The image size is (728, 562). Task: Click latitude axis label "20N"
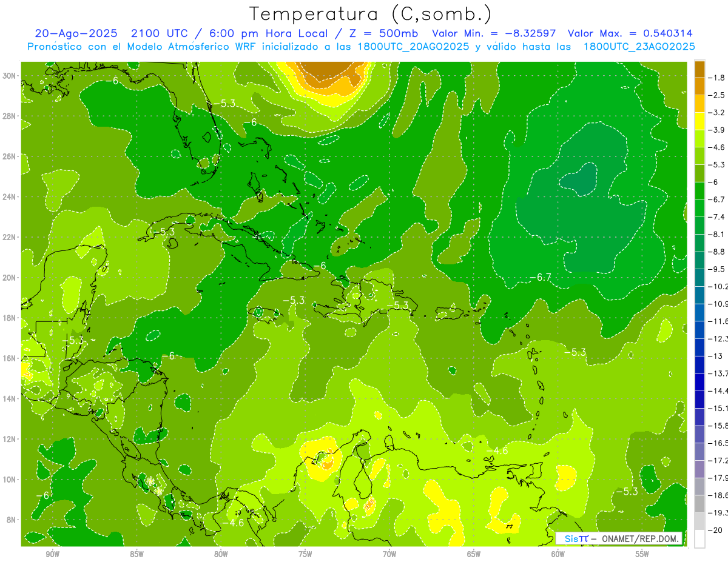point(10,278)
